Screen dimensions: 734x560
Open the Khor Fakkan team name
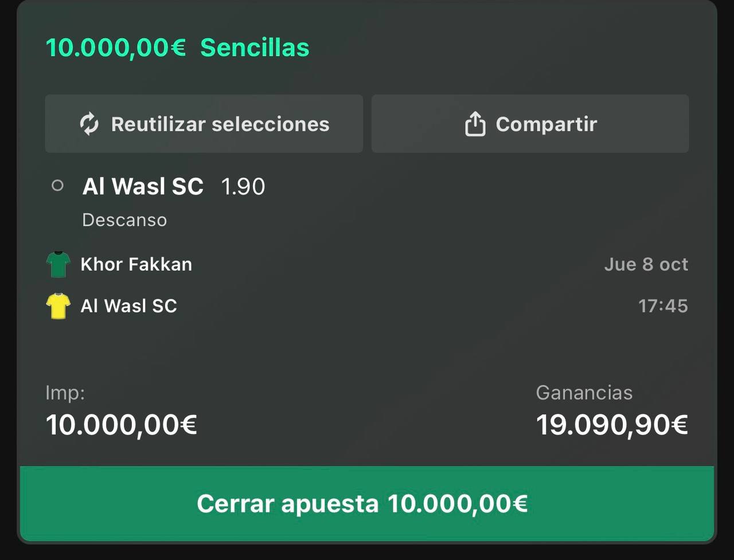[x=136, y=264]
